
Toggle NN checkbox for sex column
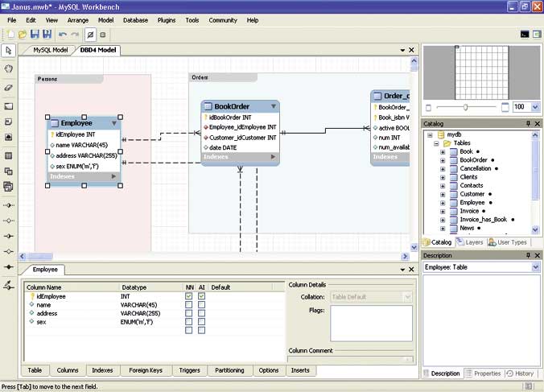tap(189, 322)
